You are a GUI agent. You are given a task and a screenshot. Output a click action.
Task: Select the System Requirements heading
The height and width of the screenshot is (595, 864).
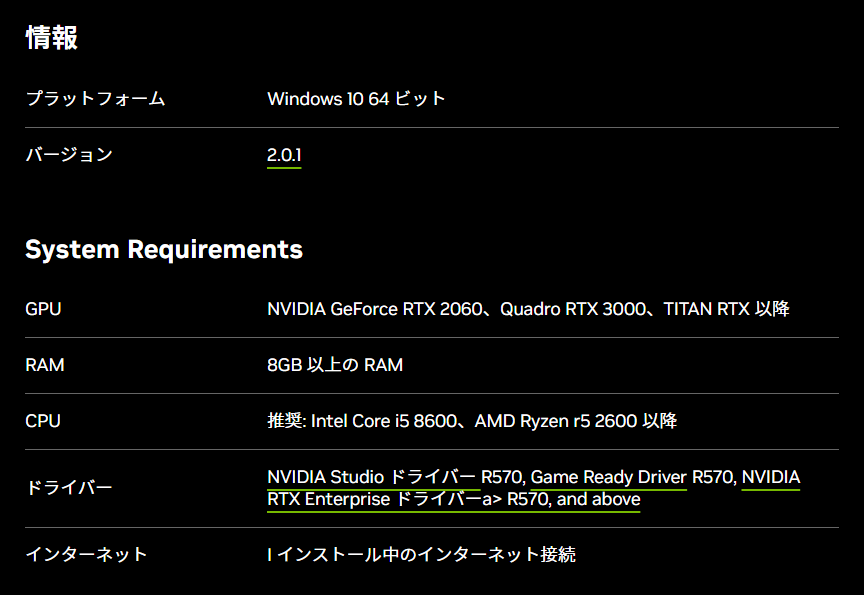click(x=164, y=249)
